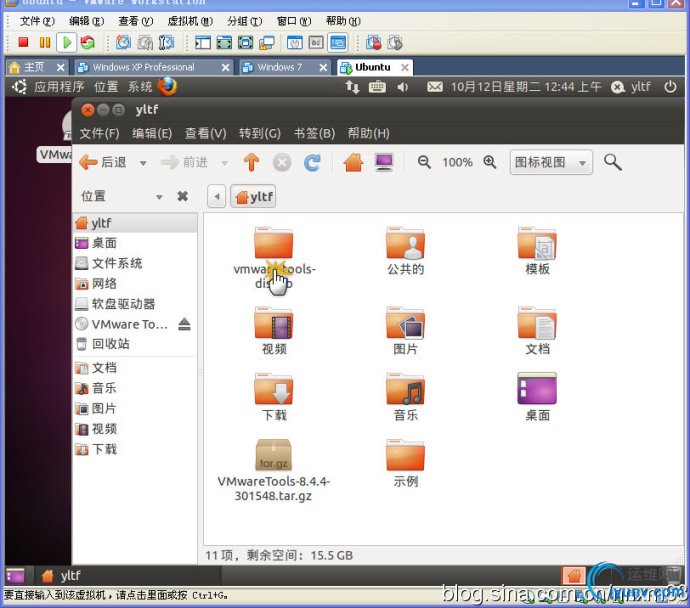Click the VMware green play (power on) button
The height and width of the screenshot is (608, 690).
click(67, 42)
